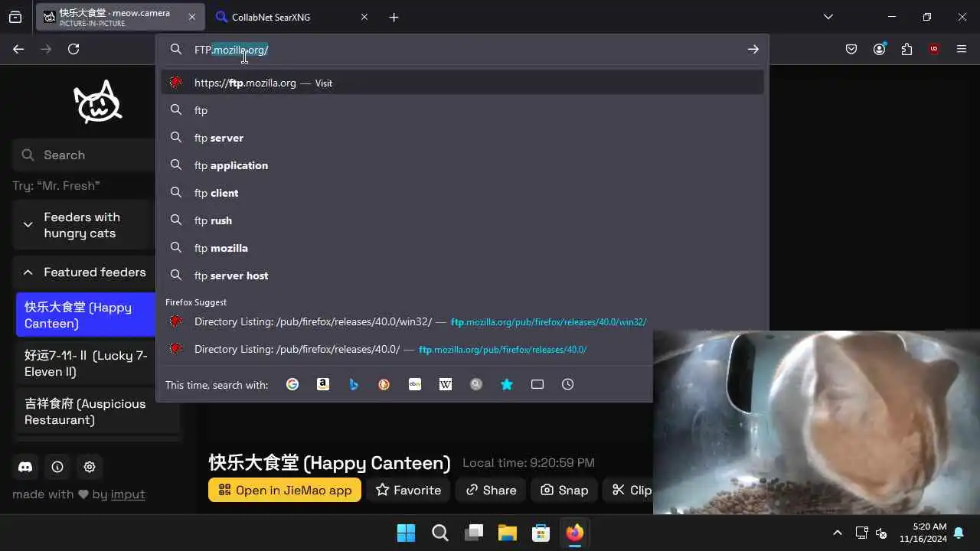Click the picture-in-picture cat video

point(816,422)
